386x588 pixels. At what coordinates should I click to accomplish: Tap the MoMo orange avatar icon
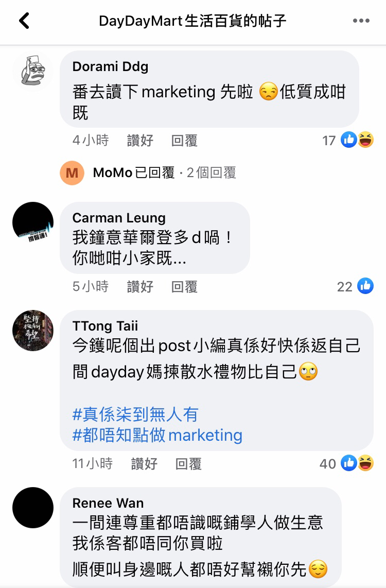[x=72, y=173]
